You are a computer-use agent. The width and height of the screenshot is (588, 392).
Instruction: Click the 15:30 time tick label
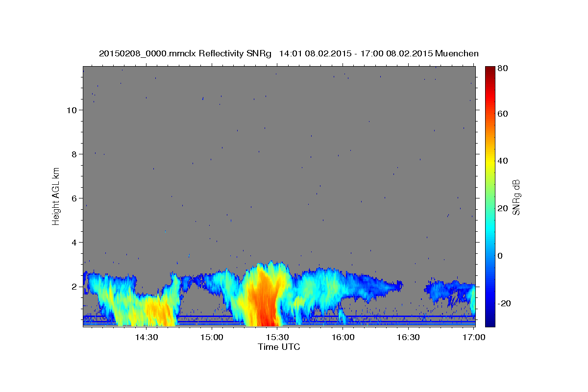(x=277, y=337)
